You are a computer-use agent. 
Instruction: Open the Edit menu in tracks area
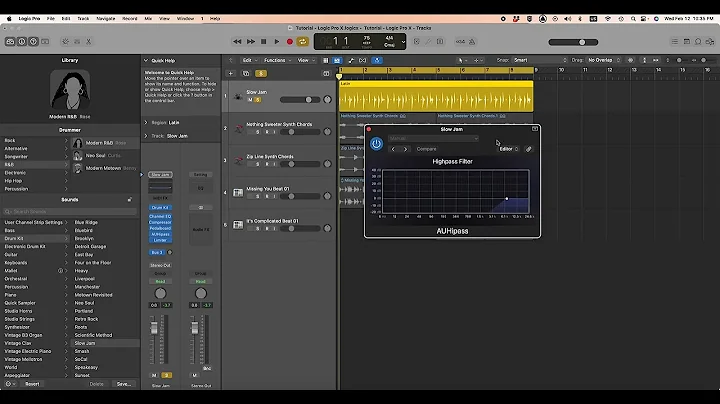pyautogui.click(x=250, y=60)
